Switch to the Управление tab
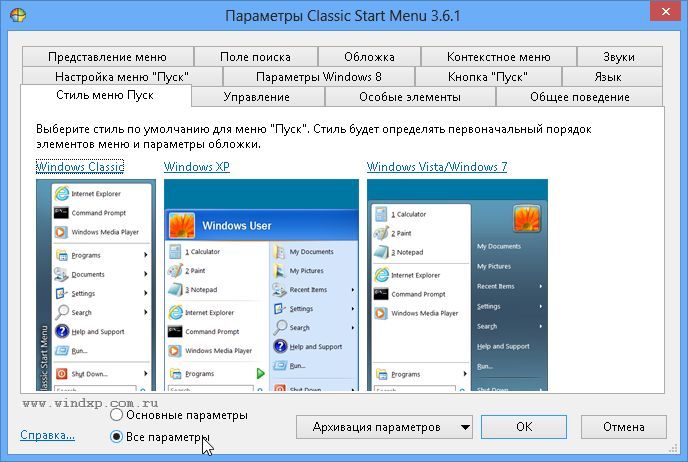Image resolution: width=688 pixels, height=462 pixels. 257,97
